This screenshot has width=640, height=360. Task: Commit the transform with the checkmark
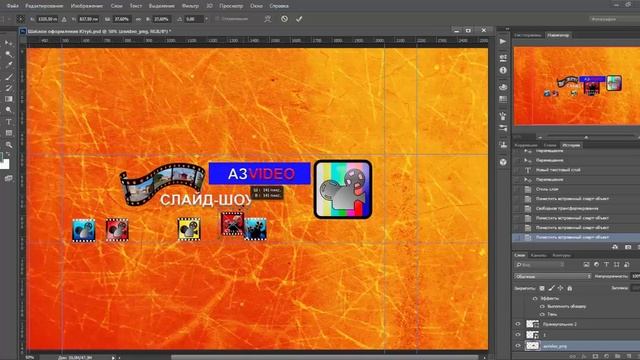tap(299, 19)
